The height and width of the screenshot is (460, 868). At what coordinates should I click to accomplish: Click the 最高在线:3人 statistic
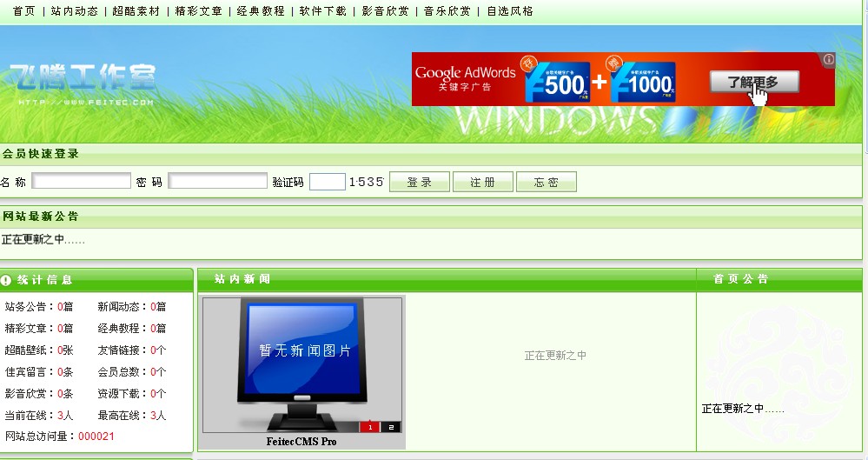(x=132, y=415)
